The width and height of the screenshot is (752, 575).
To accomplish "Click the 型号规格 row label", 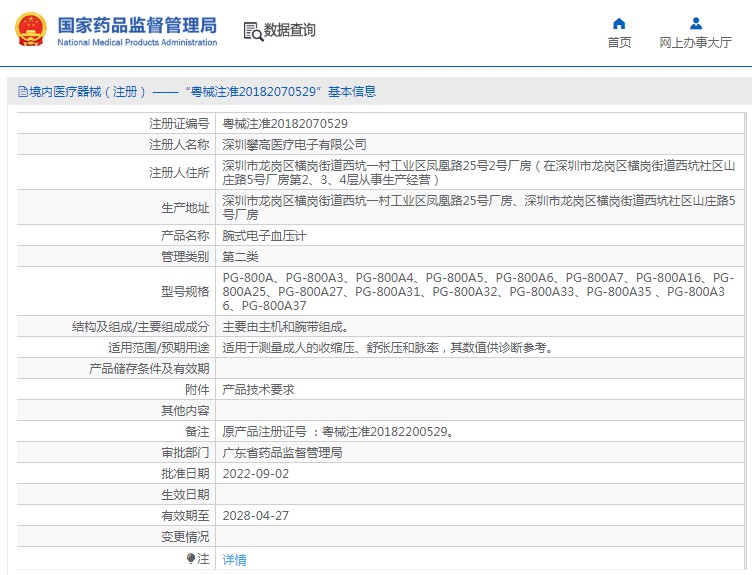I will click(185, 292).
